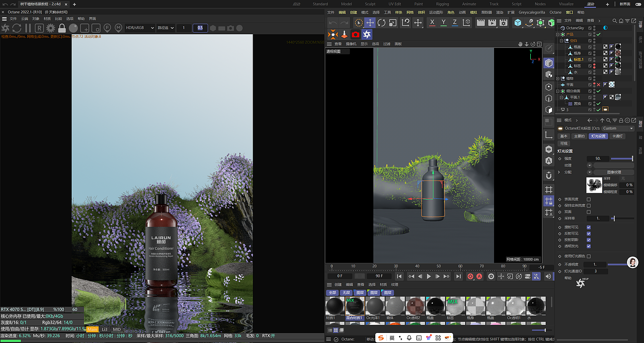Open the spline pen tool

(x=529, y=23)
